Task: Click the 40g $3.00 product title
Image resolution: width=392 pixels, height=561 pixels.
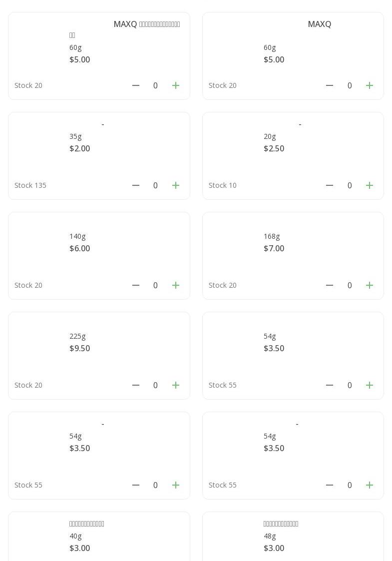Action: pyautogui.click(x=87, y=524)
